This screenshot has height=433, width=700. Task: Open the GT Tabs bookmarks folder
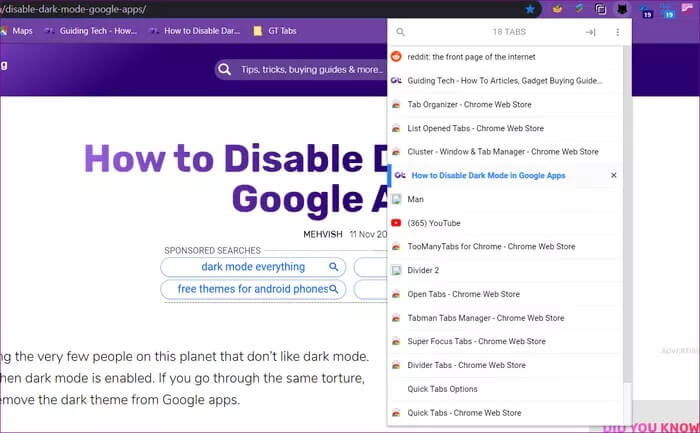(275, 31)
